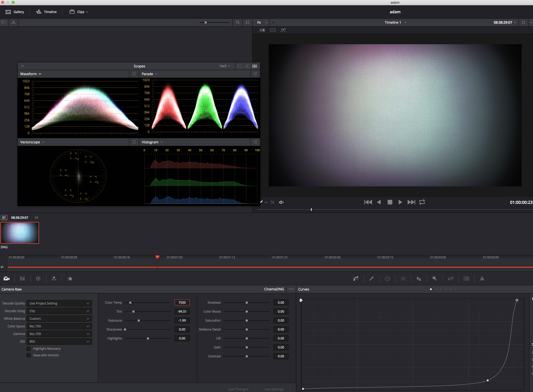Open the Power Window palette icon
Image resolution: width=533 pixels, height=392 pixels.
click(x=387, y=279)
